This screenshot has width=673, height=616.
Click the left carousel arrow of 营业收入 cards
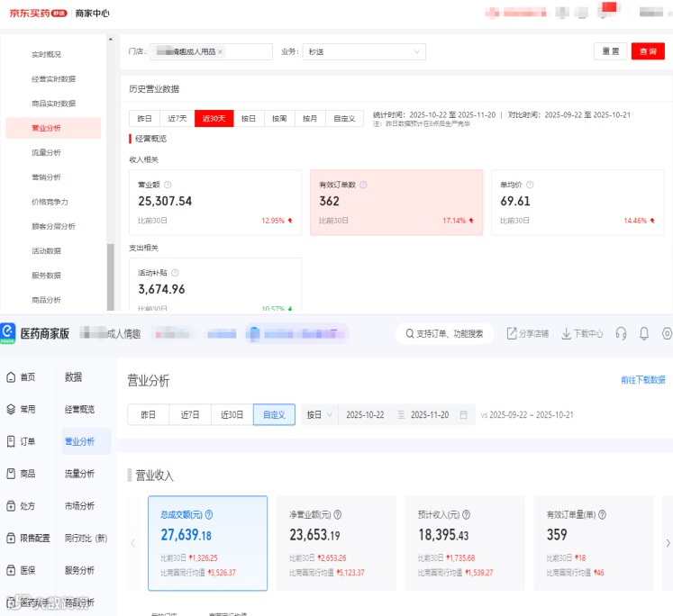pos(133,543)
